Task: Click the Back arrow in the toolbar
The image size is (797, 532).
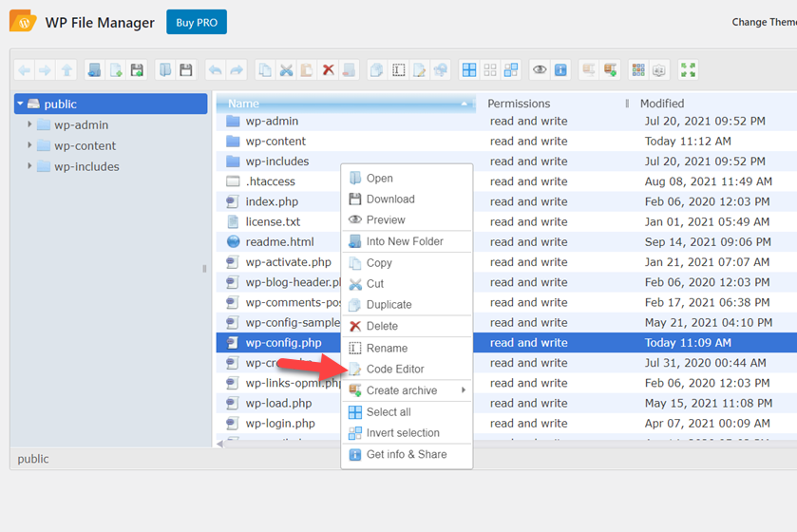Action: (x=25, y=70)
